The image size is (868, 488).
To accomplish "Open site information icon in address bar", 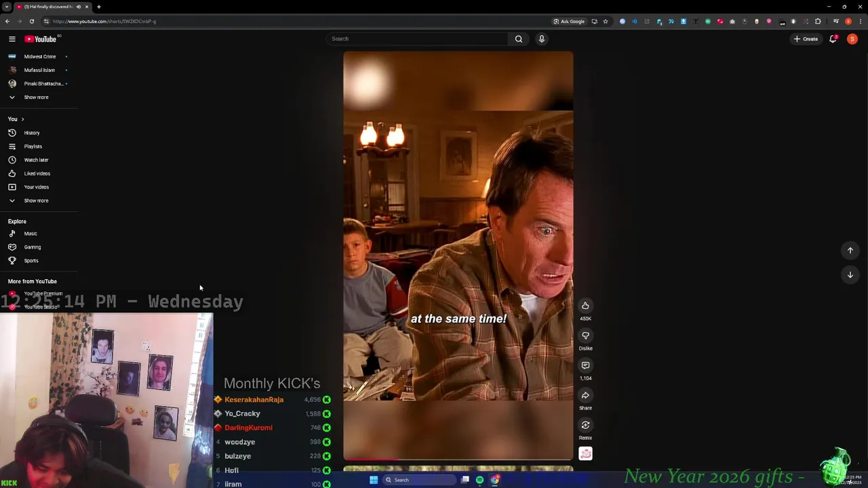I will 47,21.
